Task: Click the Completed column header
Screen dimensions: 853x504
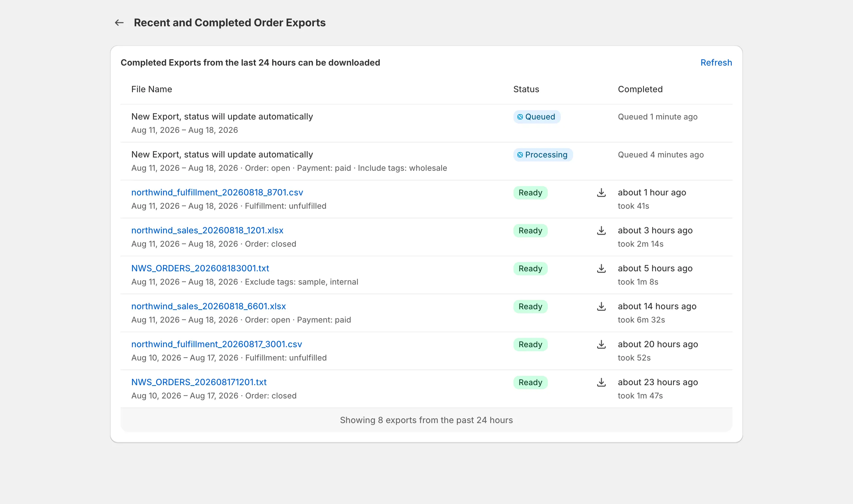Action: [x=640, y=89]
